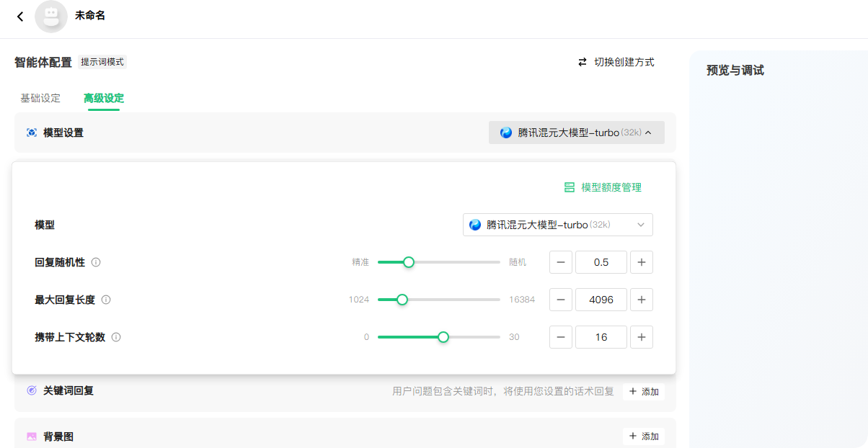This screenshot has width=868, height=448.
Task: Click 切换创建方式 button
Action: [616, 63]
